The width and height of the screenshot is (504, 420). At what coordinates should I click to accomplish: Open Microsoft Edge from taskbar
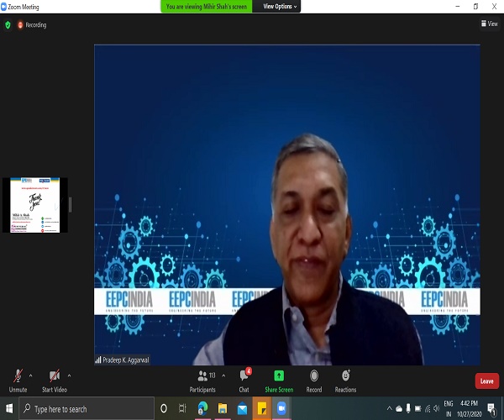202,409
